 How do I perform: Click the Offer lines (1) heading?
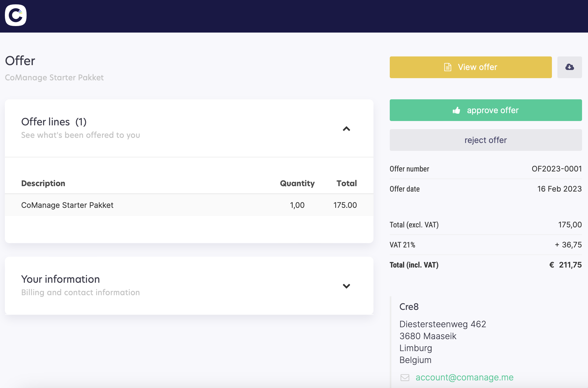pyautogui.click(x=54, y=122)
